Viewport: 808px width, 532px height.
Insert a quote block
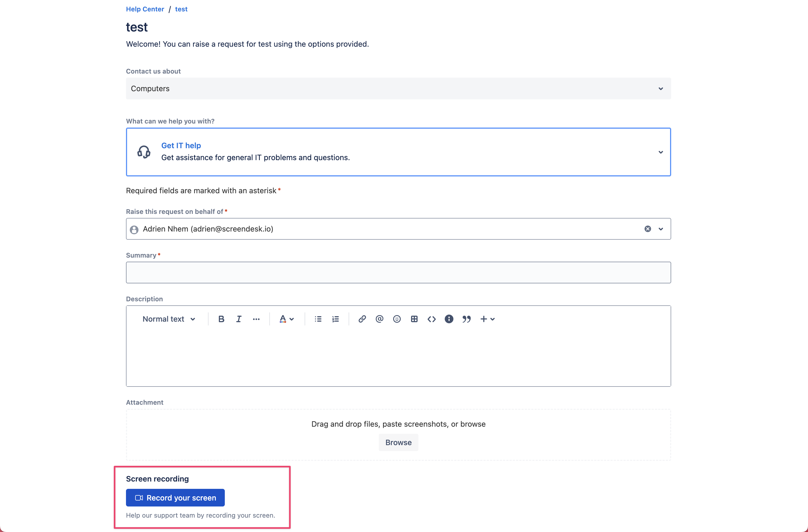(x=466, y=319)
